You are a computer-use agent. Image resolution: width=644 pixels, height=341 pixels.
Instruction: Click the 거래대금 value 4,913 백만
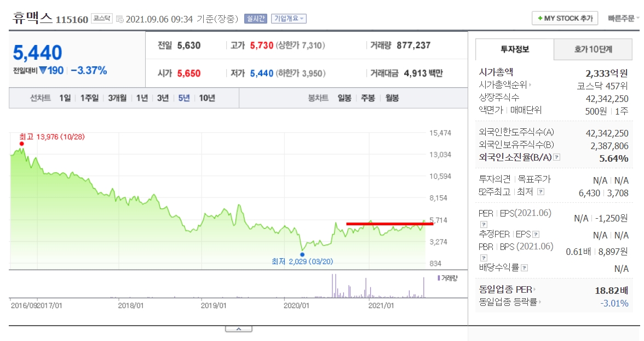423,73
